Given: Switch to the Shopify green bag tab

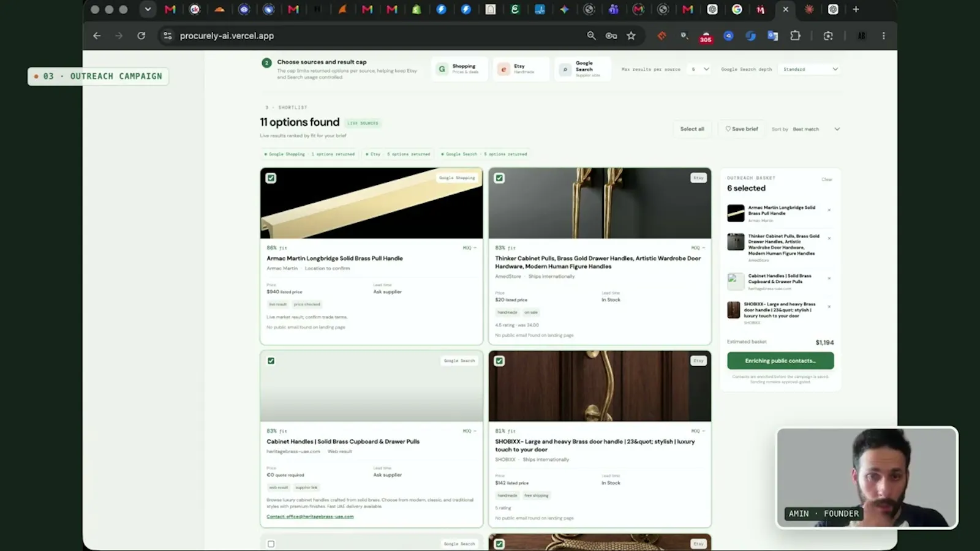Looking at the screenshot, I should [417, 9].
